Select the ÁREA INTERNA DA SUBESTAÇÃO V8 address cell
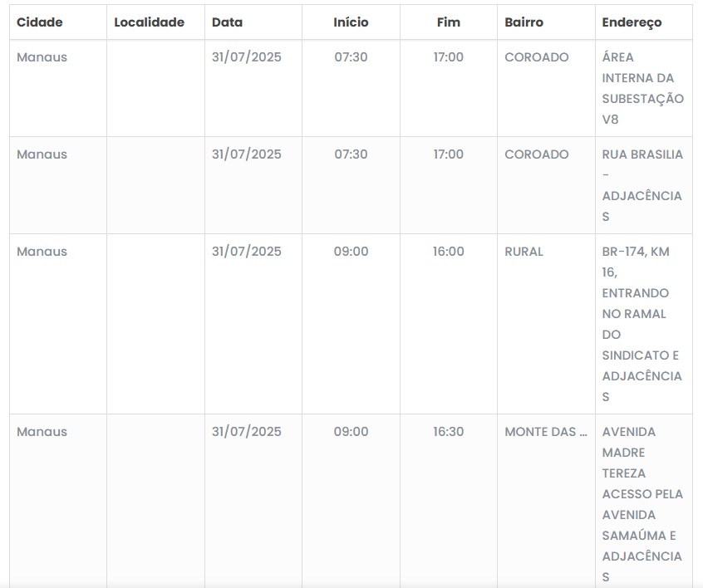Screen dimensions: 703x588 point(642,88)
